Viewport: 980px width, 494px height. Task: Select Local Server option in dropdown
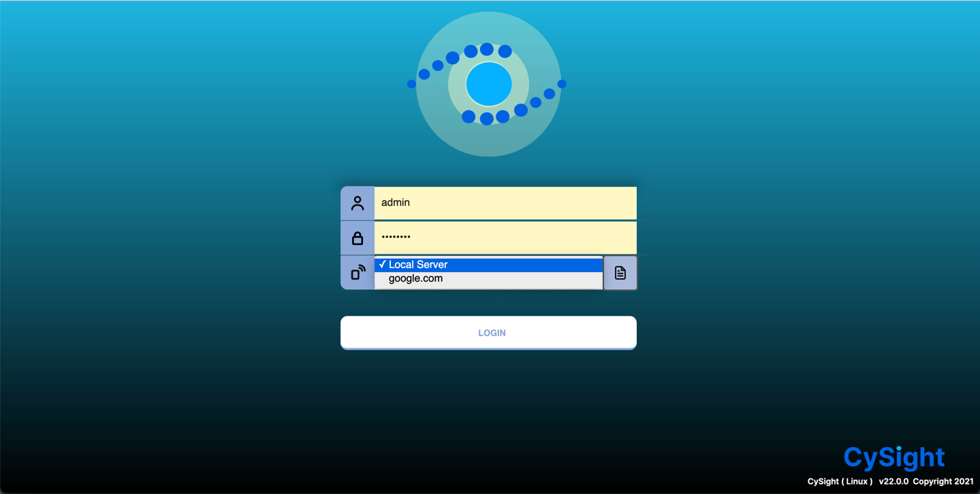[488, 265]
